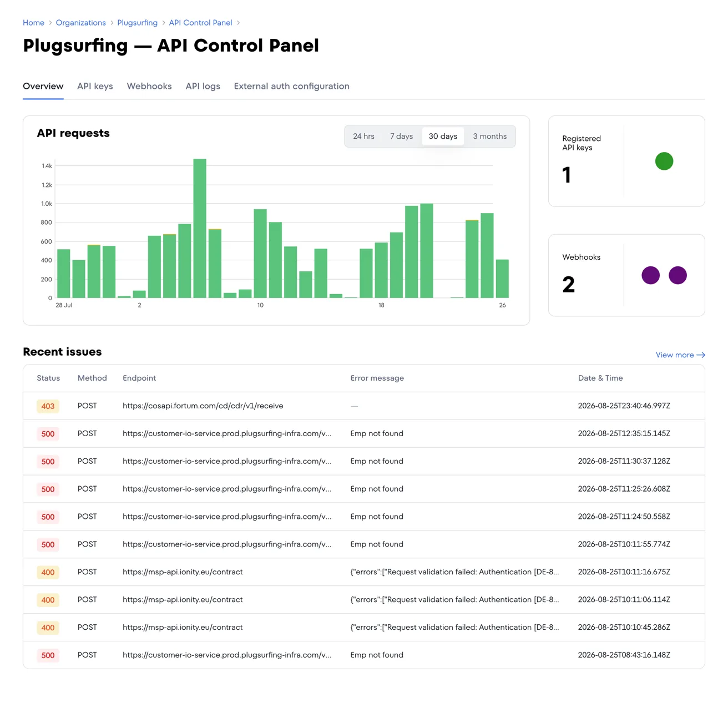Click the Webhooks count 2
Screen dimensions: 728x728
[569, 285]
